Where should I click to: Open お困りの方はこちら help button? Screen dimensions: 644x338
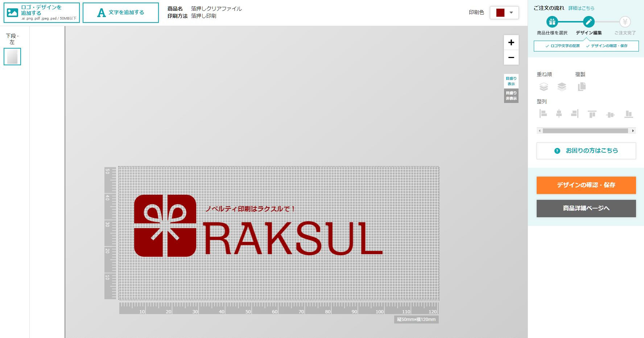click(586, 151)
